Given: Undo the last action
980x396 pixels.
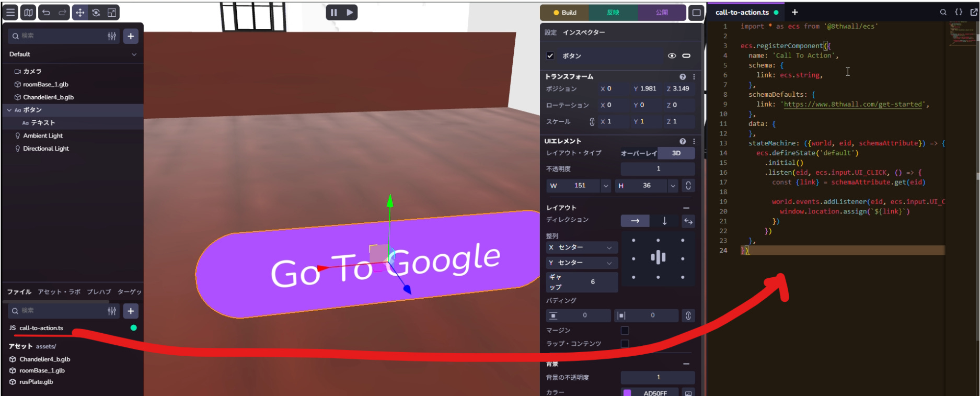Looking at the screenshot, I should [x=46, y=13].
